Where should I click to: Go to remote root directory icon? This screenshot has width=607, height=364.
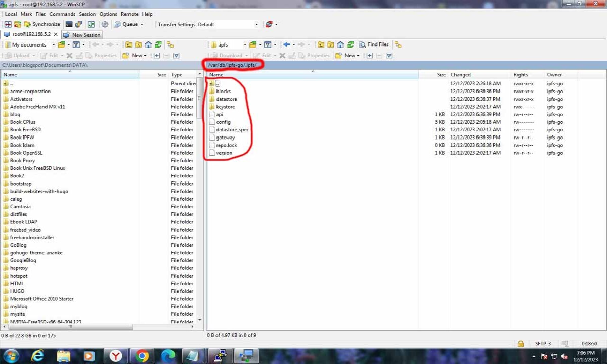click(330, 44)
